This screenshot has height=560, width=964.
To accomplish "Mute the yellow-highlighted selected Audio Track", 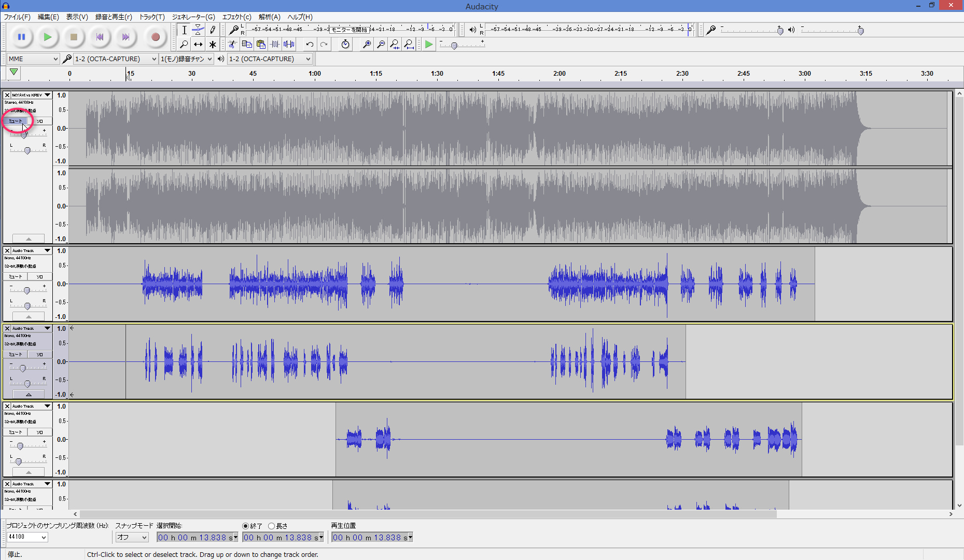I will coord(16,354).
